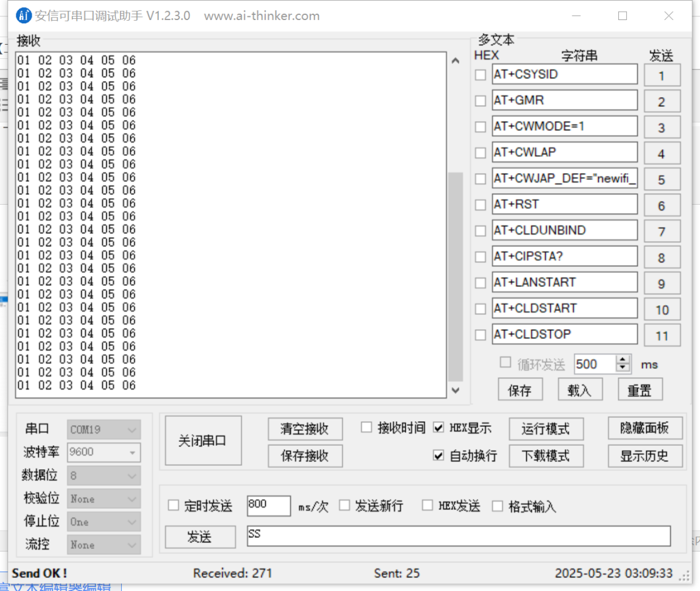
Task: Click 重置 reset button
Action: (x=640, y=389)
